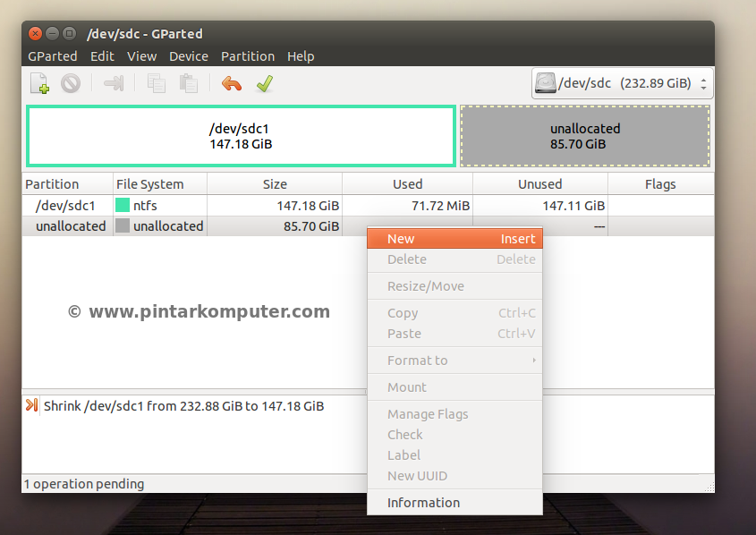This screenshot has height=535, width=756.
Task: Click the New partition toolbar icon
Action: coord(39,83)
